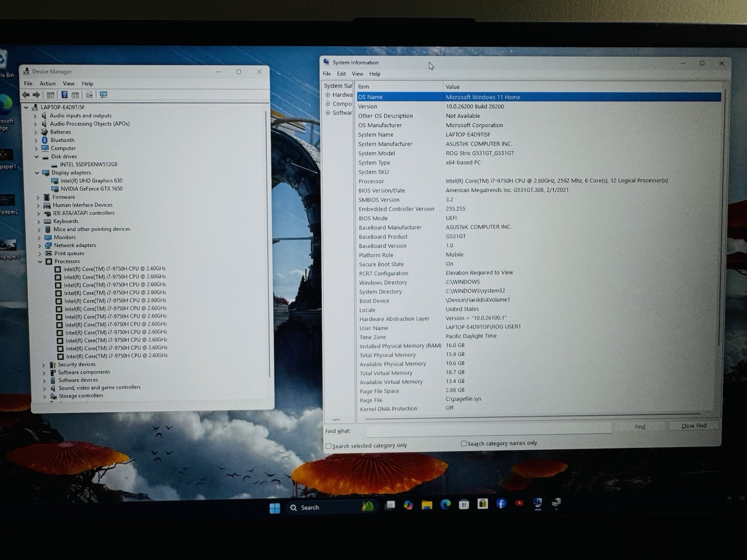The width and height of the screenshot is (747, 560).
Task: Open Device Manager File menu
Action: 28,84
